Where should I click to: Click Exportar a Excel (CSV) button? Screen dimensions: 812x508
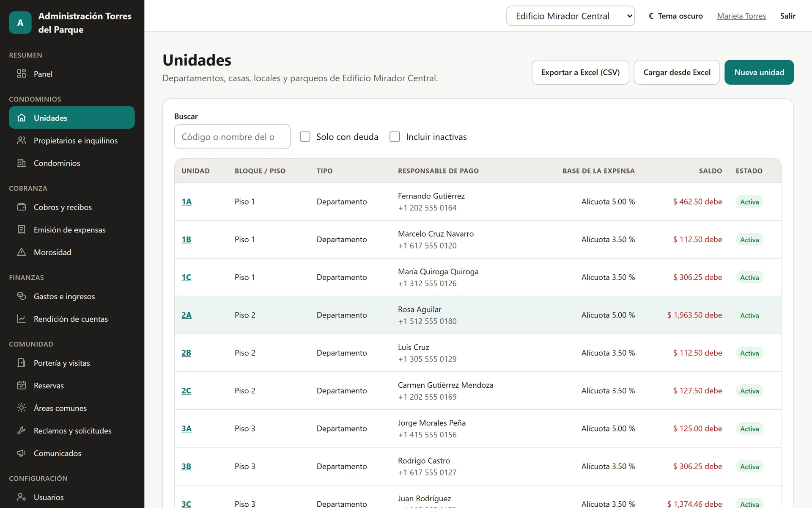tap(580, 72)
